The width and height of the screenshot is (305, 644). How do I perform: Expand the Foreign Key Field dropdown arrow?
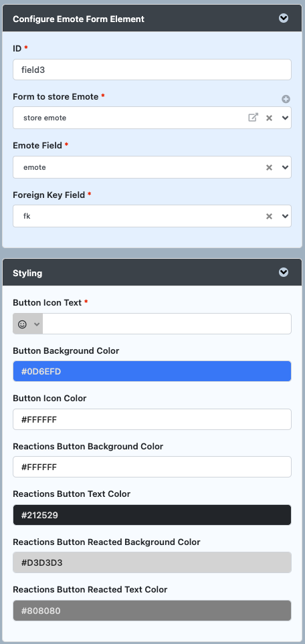coord(286,216)
